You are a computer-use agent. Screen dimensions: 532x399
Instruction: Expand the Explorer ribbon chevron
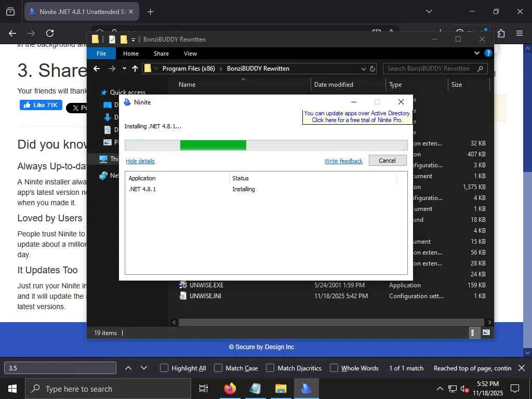[x=477, y=54]
